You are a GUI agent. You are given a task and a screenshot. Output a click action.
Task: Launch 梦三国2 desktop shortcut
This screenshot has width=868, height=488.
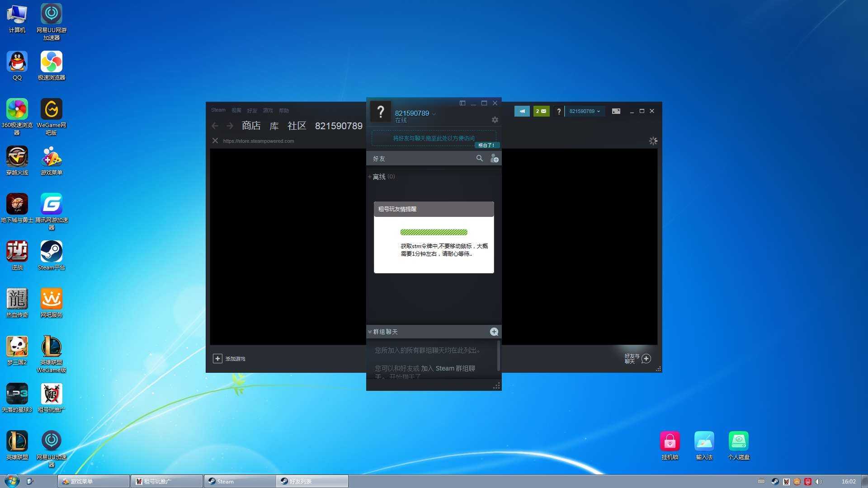pos(17,351)
